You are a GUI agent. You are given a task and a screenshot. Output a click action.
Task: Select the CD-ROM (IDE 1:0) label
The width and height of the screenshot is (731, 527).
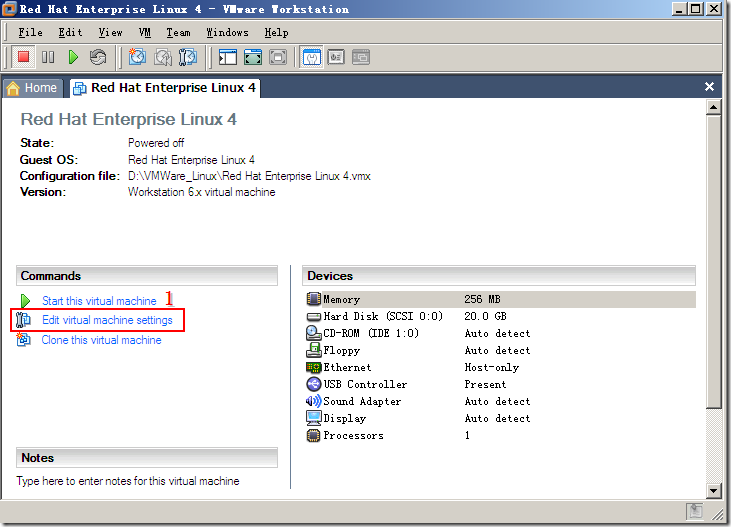371,333
